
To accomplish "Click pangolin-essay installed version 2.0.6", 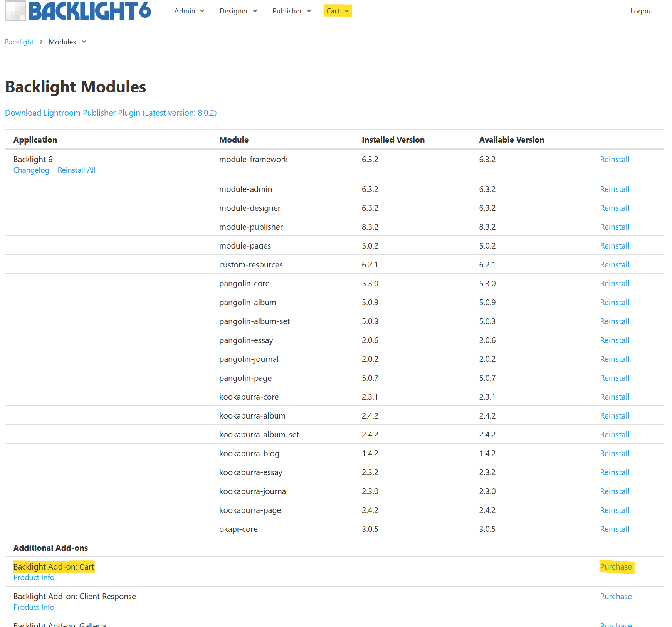I will [370, 340].
